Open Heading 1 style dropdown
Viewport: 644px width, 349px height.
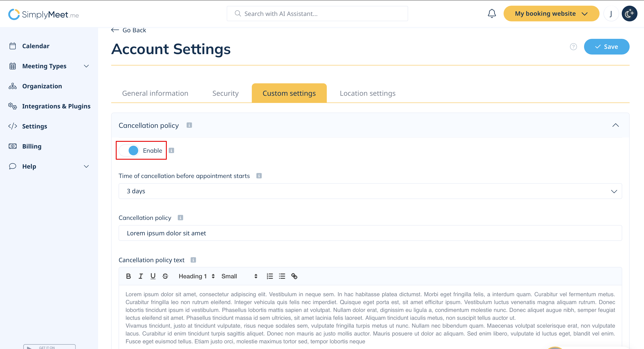tap(196, 276)
